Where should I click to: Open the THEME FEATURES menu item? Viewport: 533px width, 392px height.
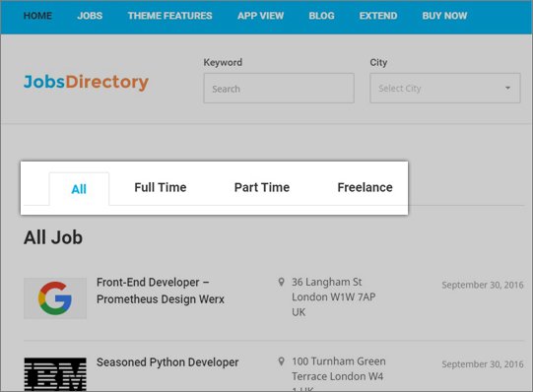click(x=170, y=16)
